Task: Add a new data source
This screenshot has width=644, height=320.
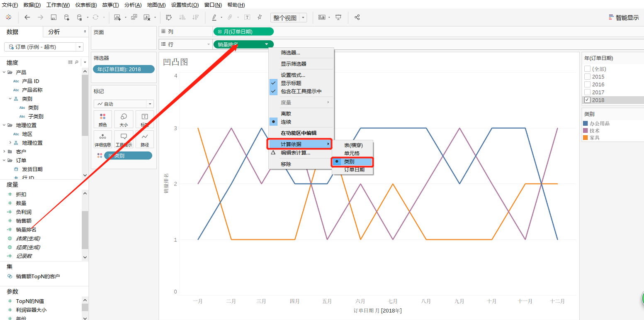Action: click(67, 17)
